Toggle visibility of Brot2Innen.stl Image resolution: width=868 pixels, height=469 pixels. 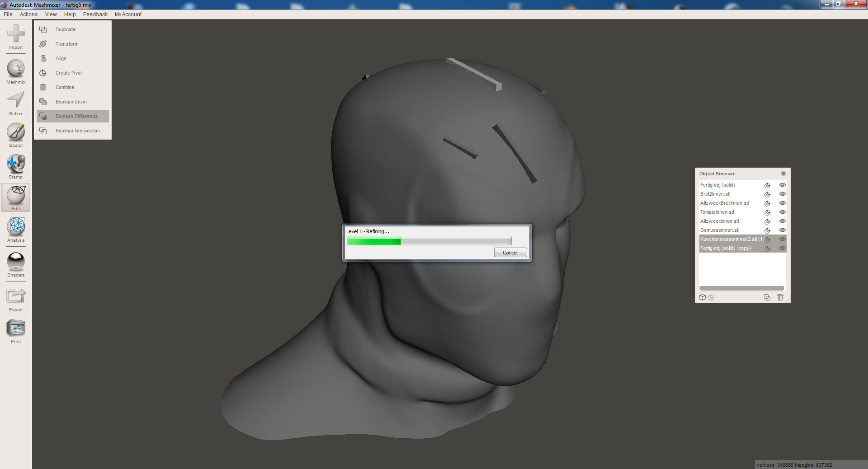[783, 194]
